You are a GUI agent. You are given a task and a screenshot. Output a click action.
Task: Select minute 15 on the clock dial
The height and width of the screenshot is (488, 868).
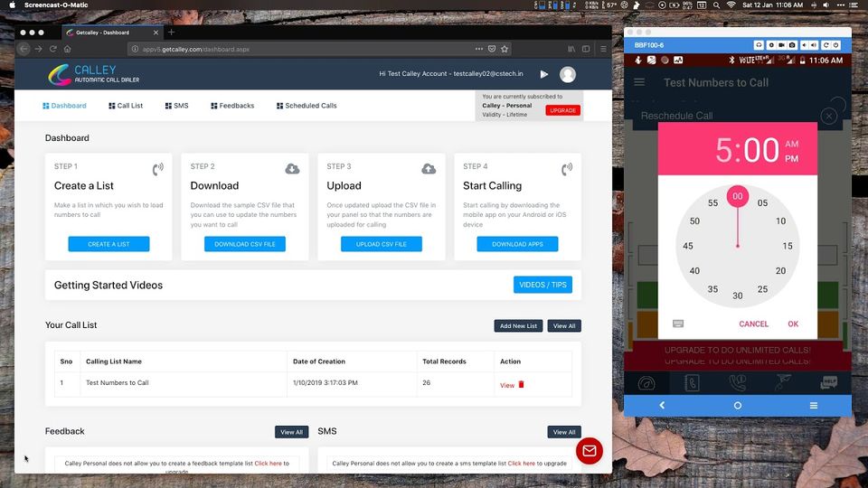[788, 246]
